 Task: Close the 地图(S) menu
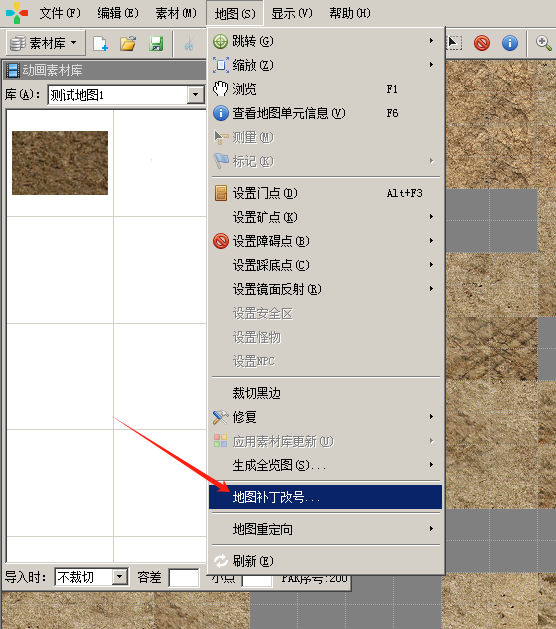(235, 14)
